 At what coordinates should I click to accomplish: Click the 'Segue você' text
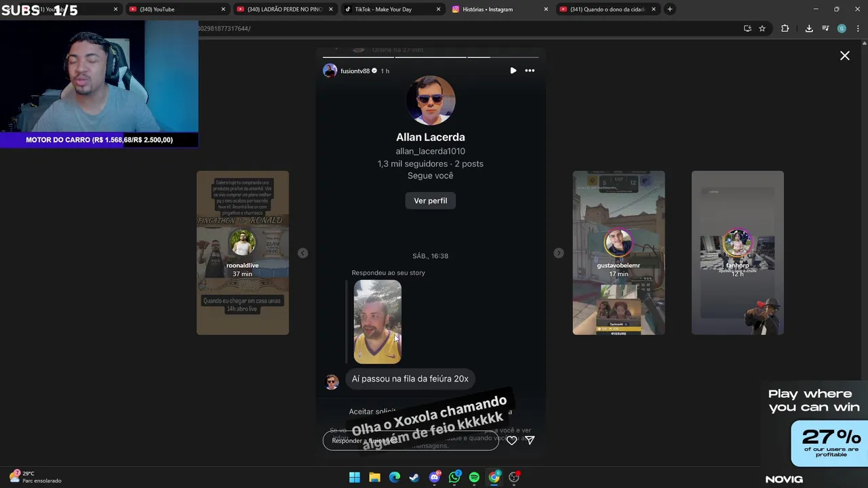pos(431,176)
